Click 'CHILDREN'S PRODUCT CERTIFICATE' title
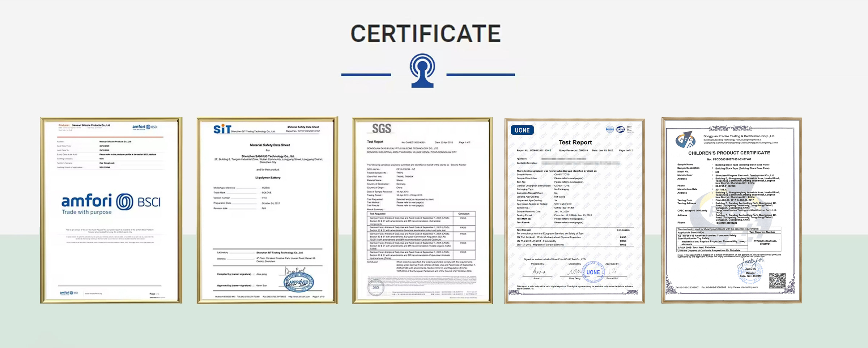This screenshot has height=348, width=868. click(x=729, y=153)
